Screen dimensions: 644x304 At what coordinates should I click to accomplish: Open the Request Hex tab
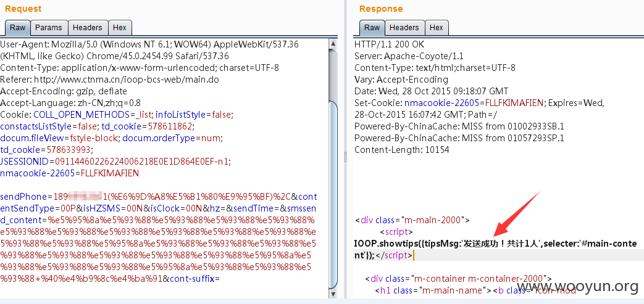tap(120, 28)
